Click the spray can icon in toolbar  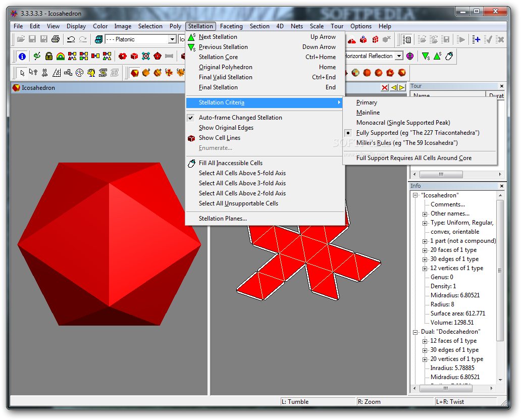coord(449,56)
